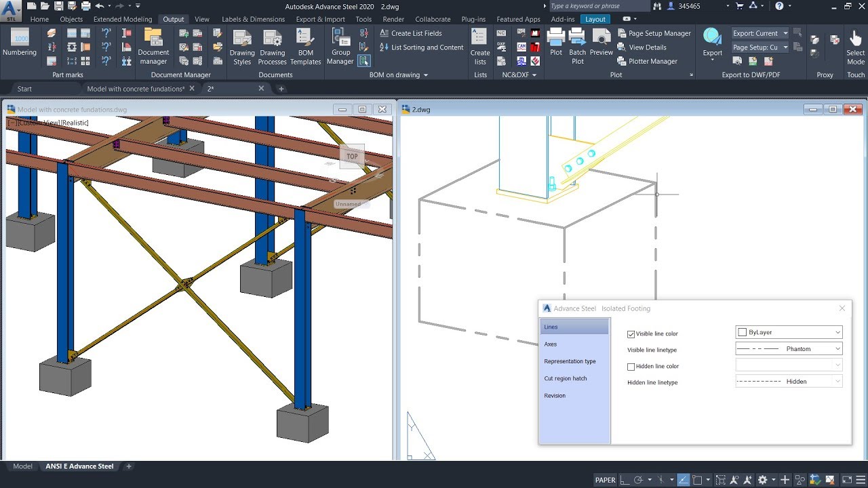Click View Details button

642,47
